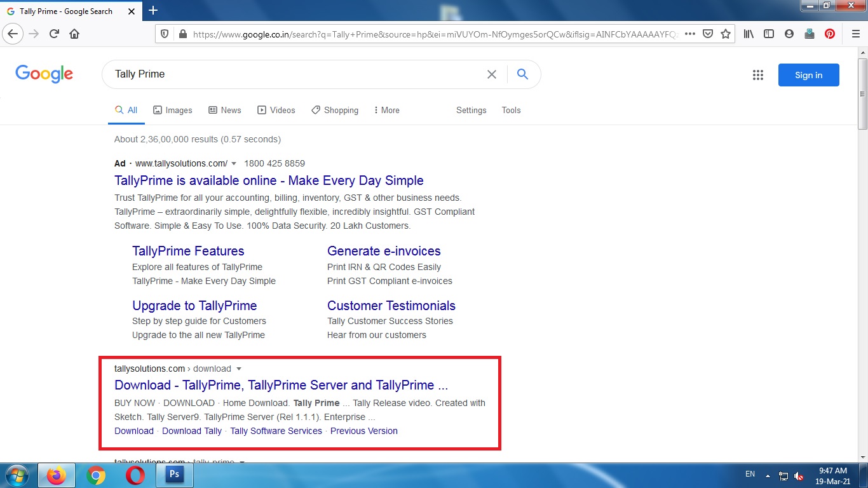Show hidden system tray icons
The height and width of the screenshot is (488, 868).
click(768, 475)
